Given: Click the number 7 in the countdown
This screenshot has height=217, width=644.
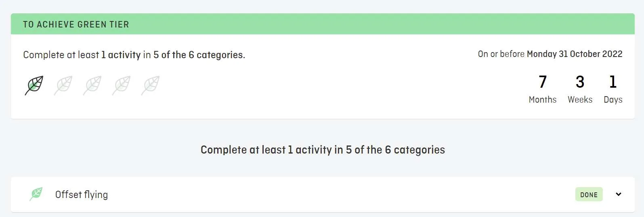Looking at the screenshot, I should coord(543,82).
